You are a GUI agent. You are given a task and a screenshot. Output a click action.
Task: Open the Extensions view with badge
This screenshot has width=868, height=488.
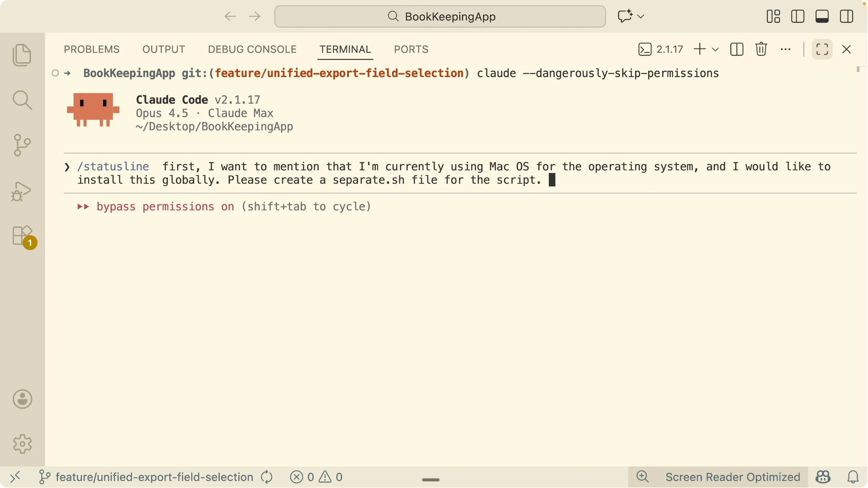pyautogui.click(x=24, y=237)
